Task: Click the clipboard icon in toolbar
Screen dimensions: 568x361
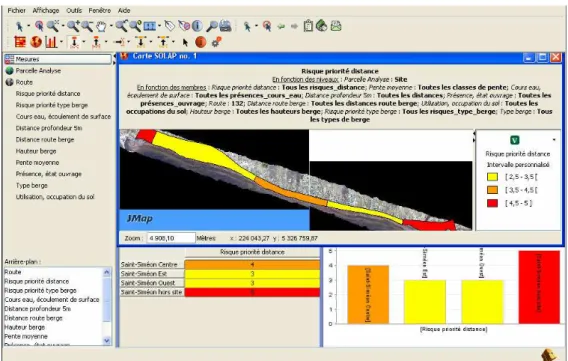Action: tap(308, 26)
